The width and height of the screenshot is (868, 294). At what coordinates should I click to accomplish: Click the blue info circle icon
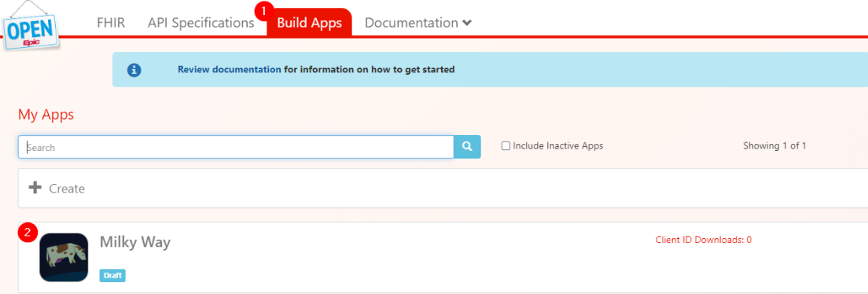point(134,70)
